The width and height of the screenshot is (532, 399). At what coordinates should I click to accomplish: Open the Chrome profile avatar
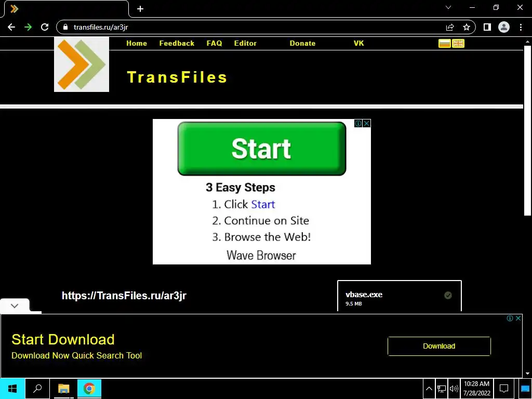tap(504, 27)
